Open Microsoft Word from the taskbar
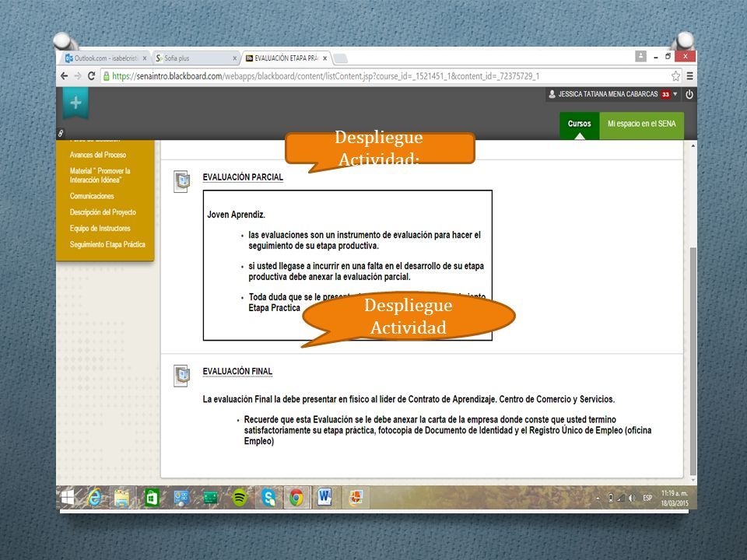747x560 pixels. point(324,498)
